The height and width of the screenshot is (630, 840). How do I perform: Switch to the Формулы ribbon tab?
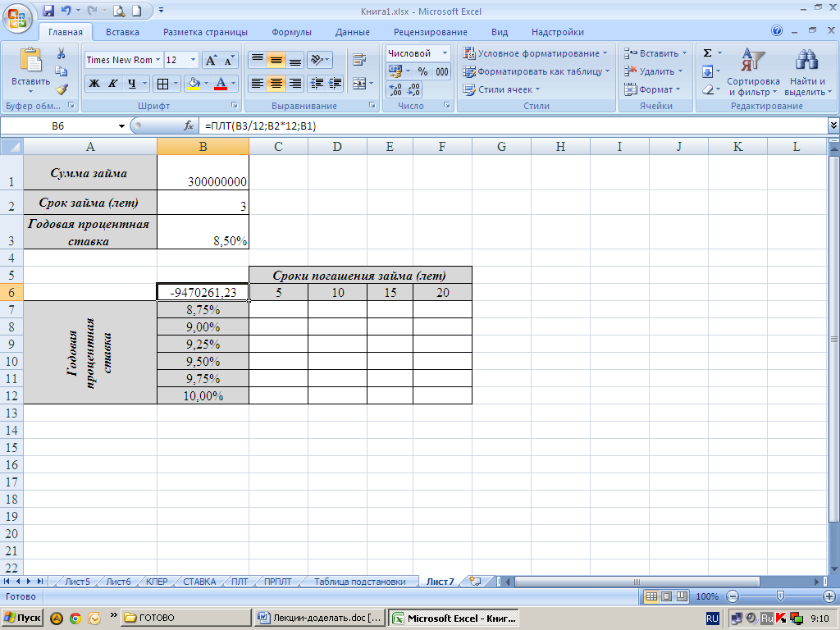tap(291, 32)
